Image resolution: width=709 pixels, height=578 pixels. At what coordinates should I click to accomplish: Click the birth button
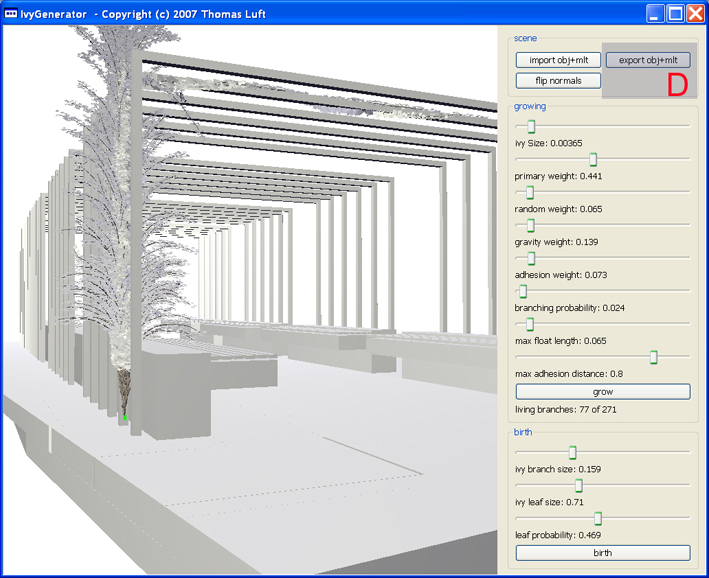602,552
